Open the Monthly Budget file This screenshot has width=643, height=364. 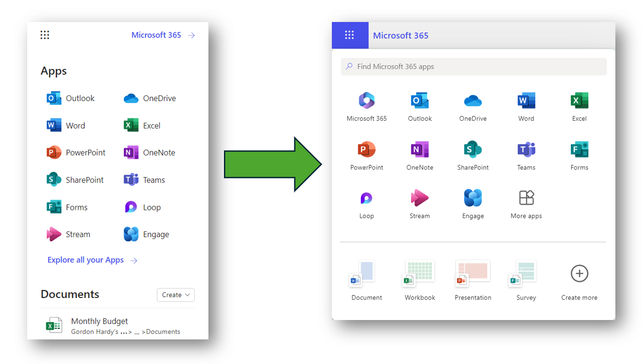click(99, 321)
